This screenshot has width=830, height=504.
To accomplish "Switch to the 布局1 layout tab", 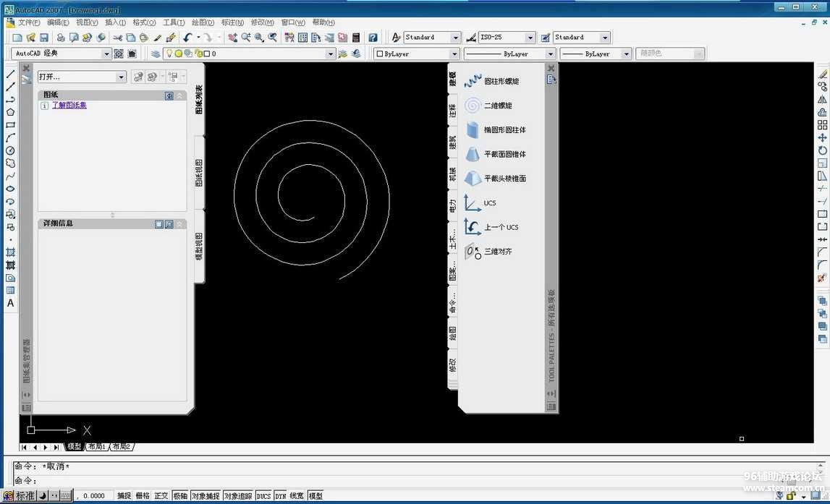I will [96, 447].
